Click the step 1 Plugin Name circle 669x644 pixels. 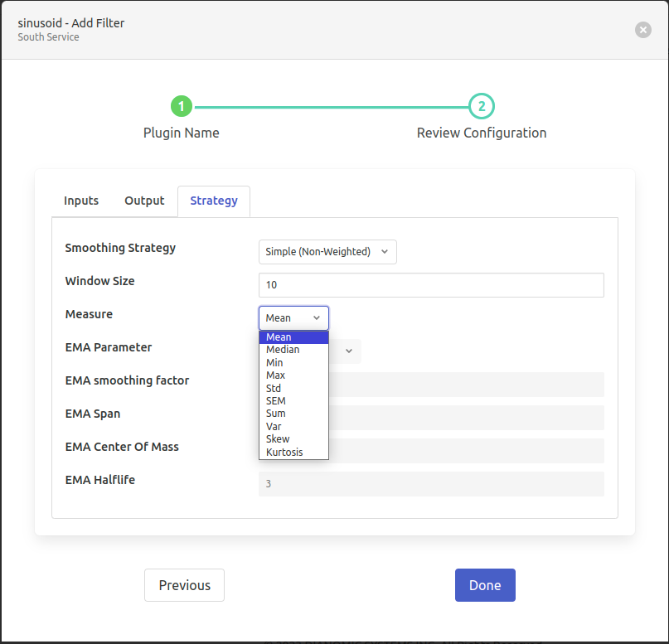[x=182, y=107]
